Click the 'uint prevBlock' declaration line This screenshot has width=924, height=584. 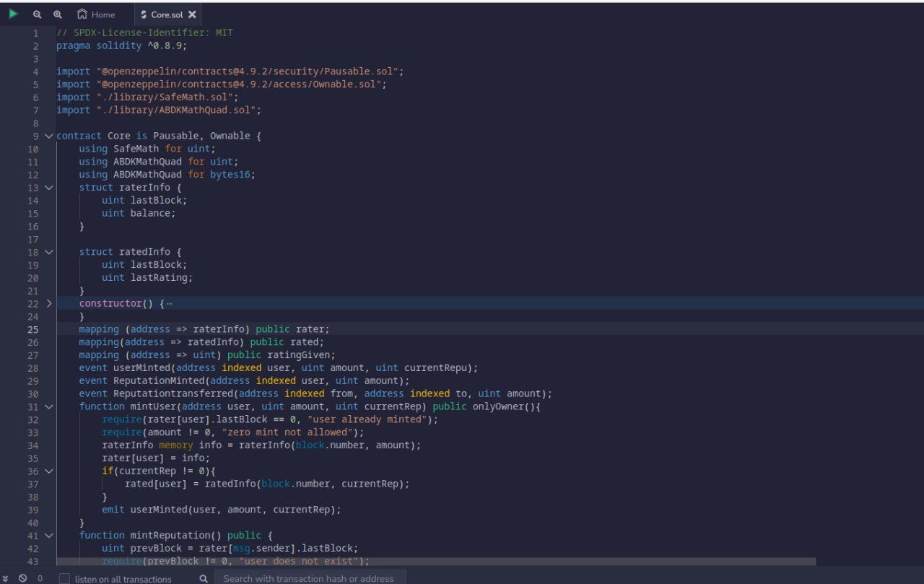pos(230,549)
